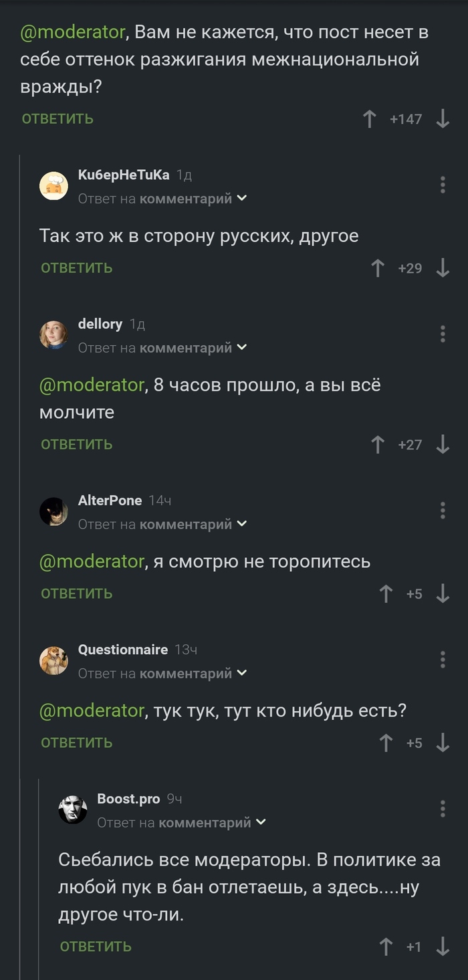Open dellory's avatar picture
Image resolution: width=468 pixels, height=980 pixels.
pos(53,334)
